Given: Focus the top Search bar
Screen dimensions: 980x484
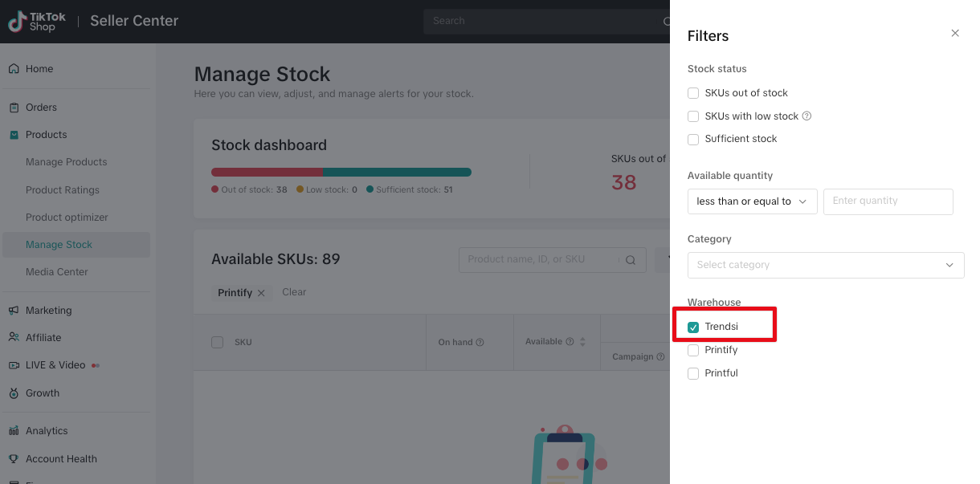Looking at the screenshot, I should (x=546, y=21).
